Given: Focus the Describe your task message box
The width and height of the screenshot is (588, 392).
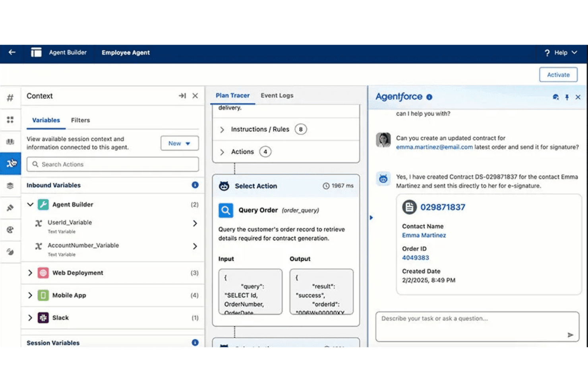Looking at the screenshot, I should (477, 326).
